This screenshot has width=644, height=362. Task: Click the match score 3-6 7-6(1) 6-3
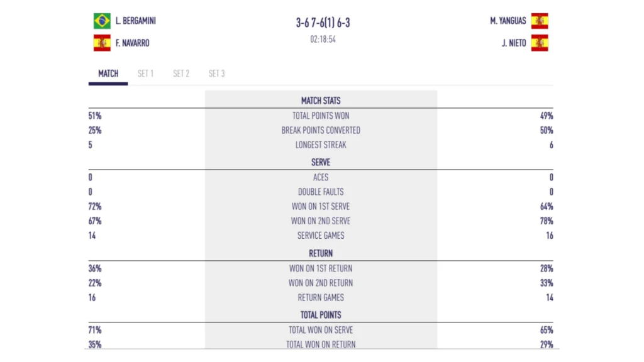coord(323,23)
